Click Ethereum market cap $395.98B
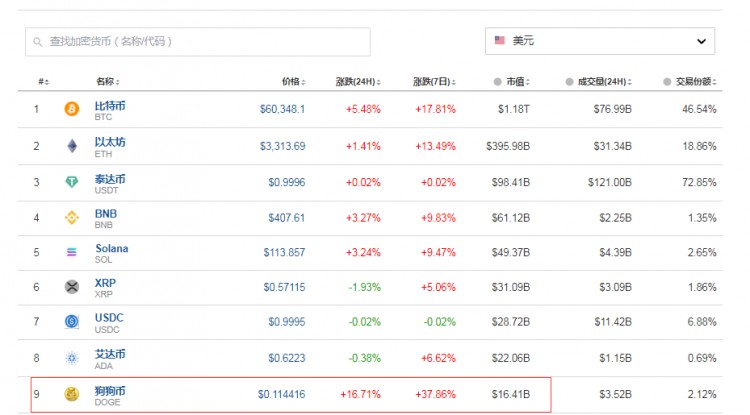Screen dimensions: 750x415 pos(508,146)
